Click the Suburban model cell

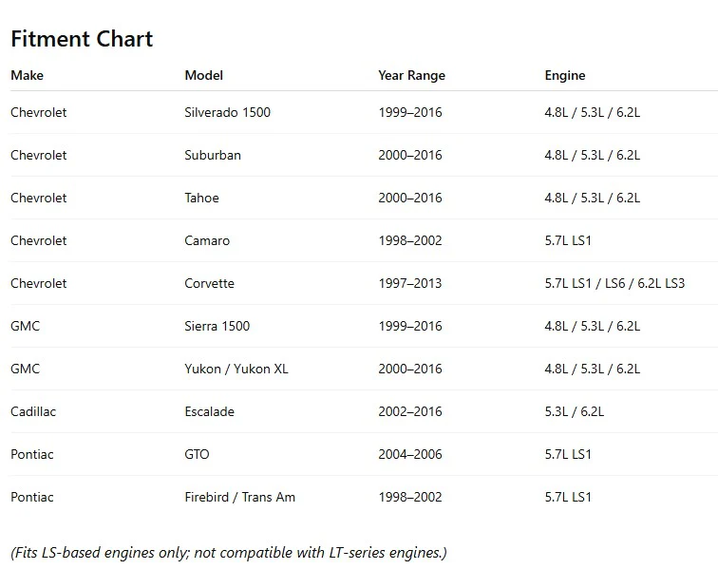(x=213, y=155)
